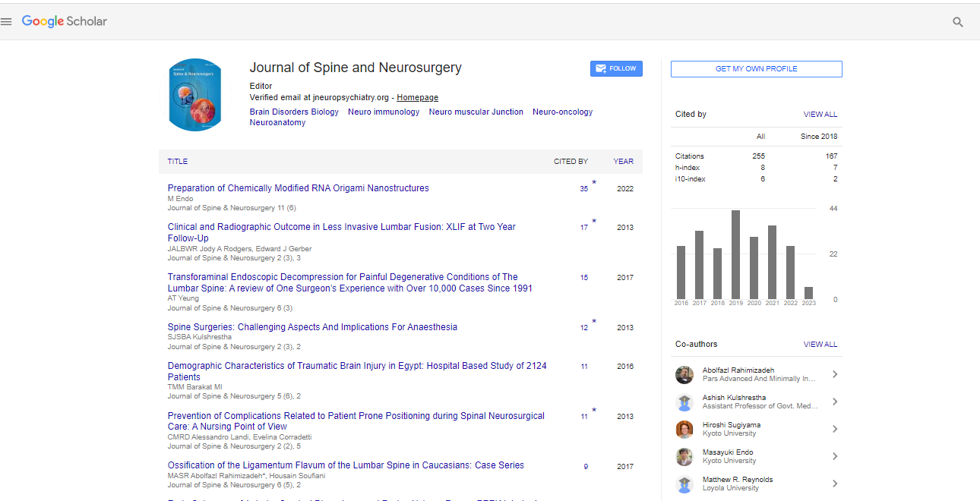Click the 2018 citations bar
980x501 pixels.
(x=717, y=274)
